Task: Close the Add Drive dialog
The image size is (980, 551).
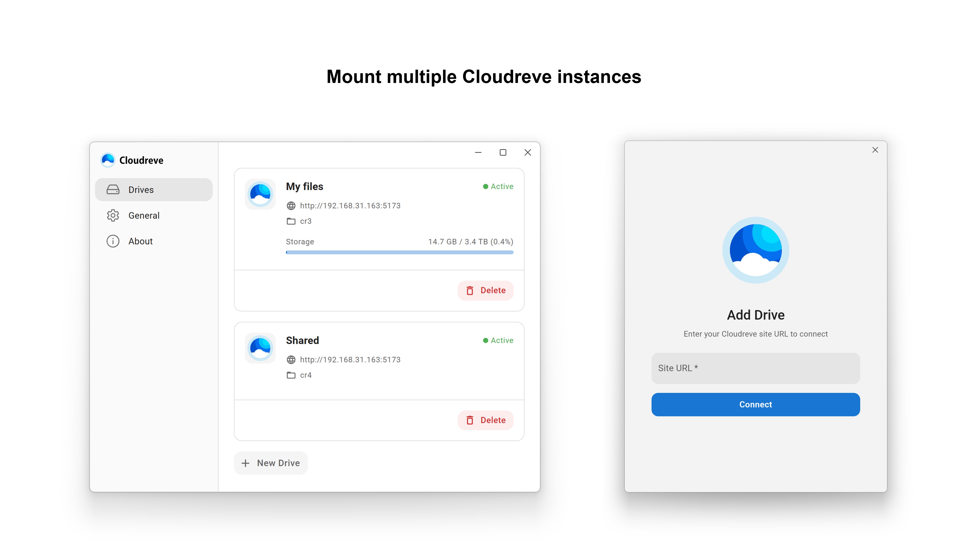Action: [x=875, y=150]
